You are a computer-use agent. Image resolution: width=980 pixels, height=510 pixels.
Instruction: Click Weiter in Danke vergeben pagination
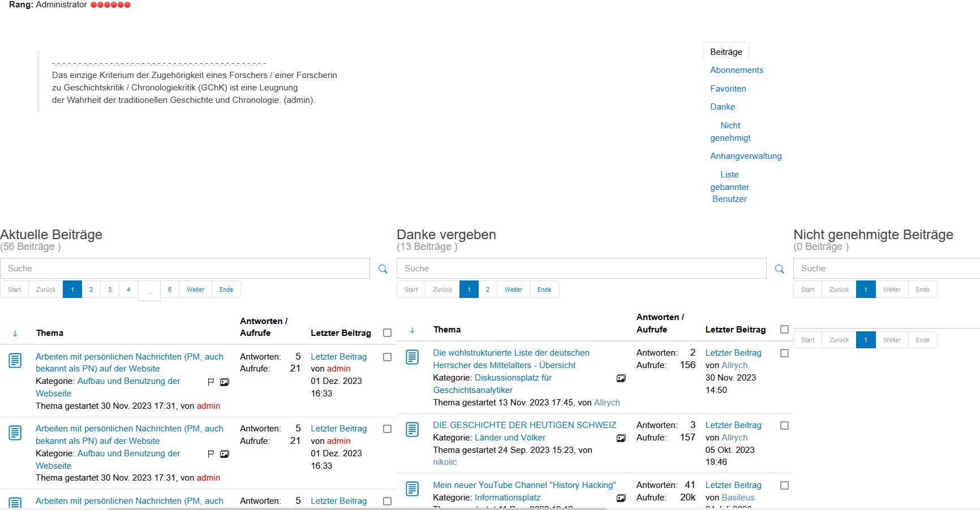(513, 289)
